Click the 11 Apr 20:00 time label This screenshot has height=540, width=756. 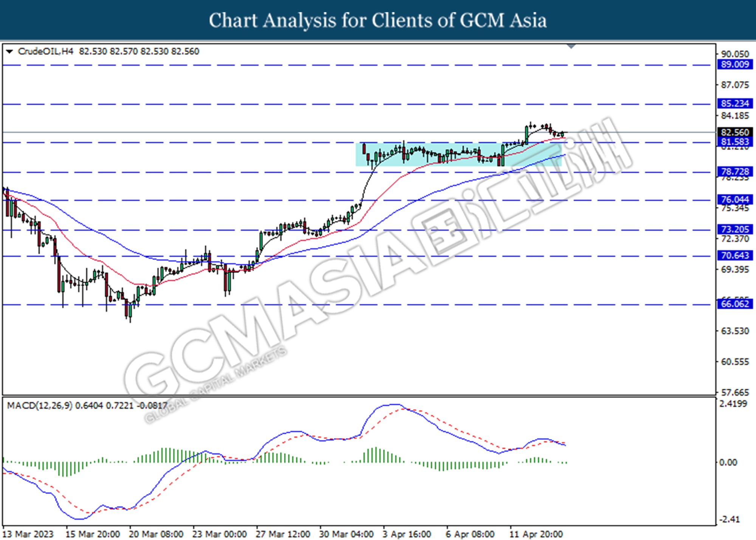coord(536,534)
